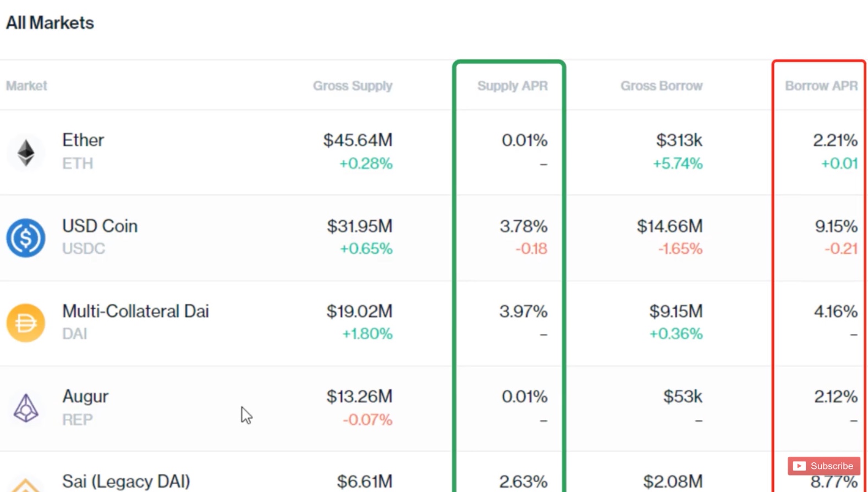This screenshot has width=868, height=492.
Task: Click the DAI ticker symbol
Action: tap(75, 334)
